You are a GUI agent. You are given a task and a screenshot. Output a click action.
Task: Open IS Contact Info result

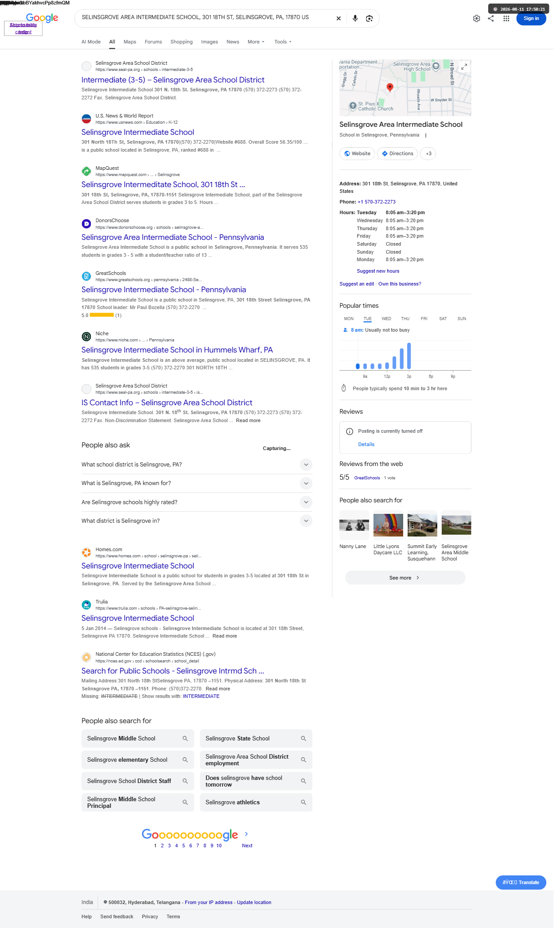pos(167,403)
